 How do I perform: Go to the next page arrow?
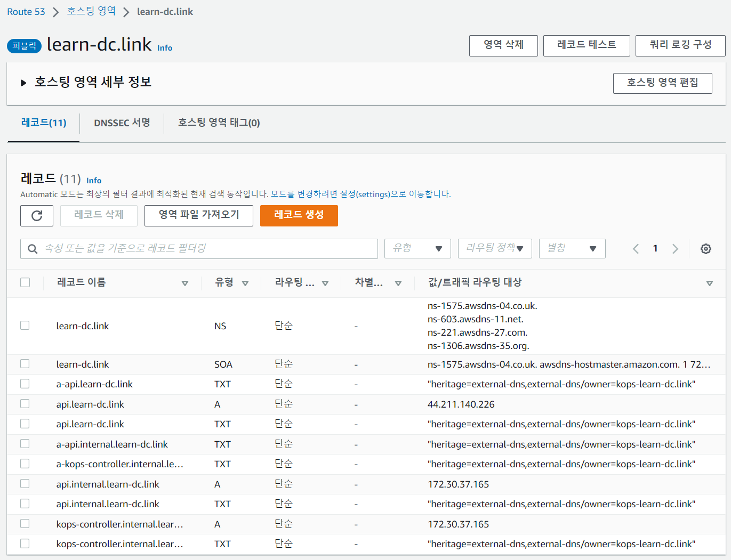click(x=675, y=249)
